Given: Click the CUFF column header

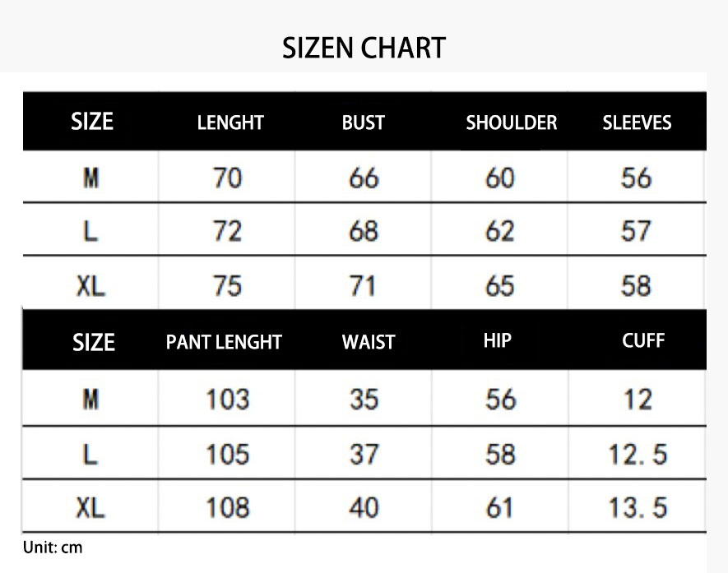Looking at the screenshot, I should tap(643, 340).
